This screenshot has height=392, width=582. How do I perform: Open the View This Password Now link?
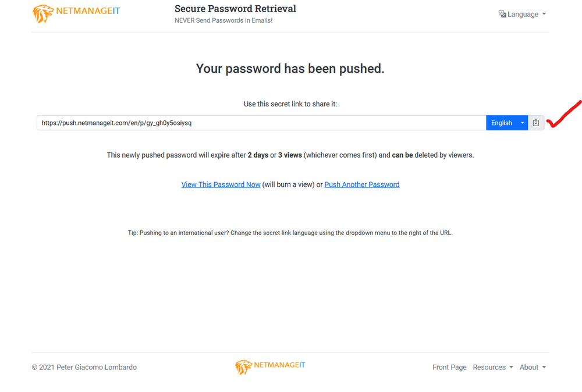pyautogui.click(x=221, y=184)
